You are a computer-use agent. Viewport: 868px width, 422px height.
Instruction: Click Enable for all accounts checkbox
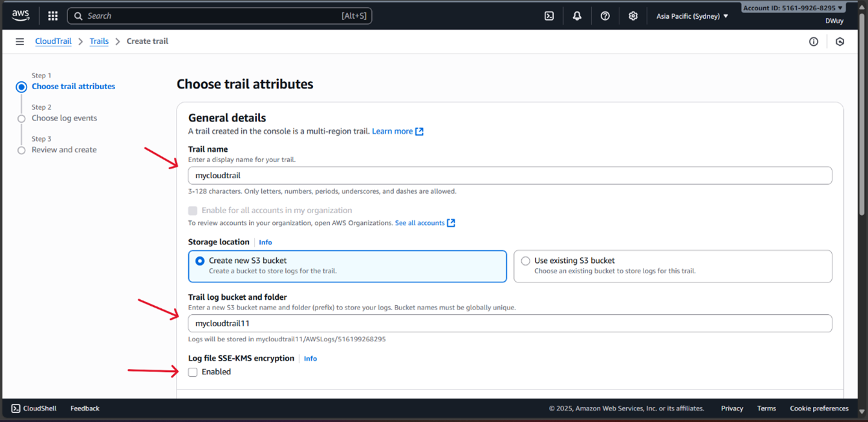193,211
